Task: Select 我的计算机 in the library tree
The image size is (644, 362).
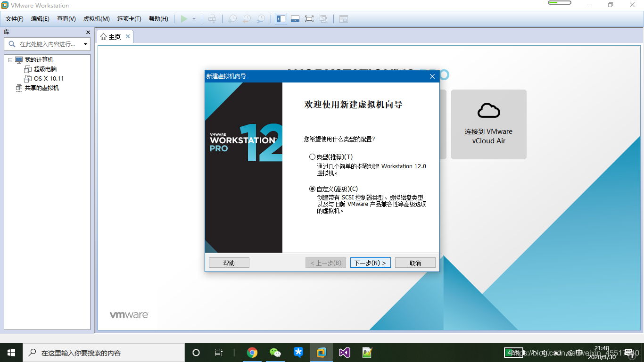Action: click(39, 60)
